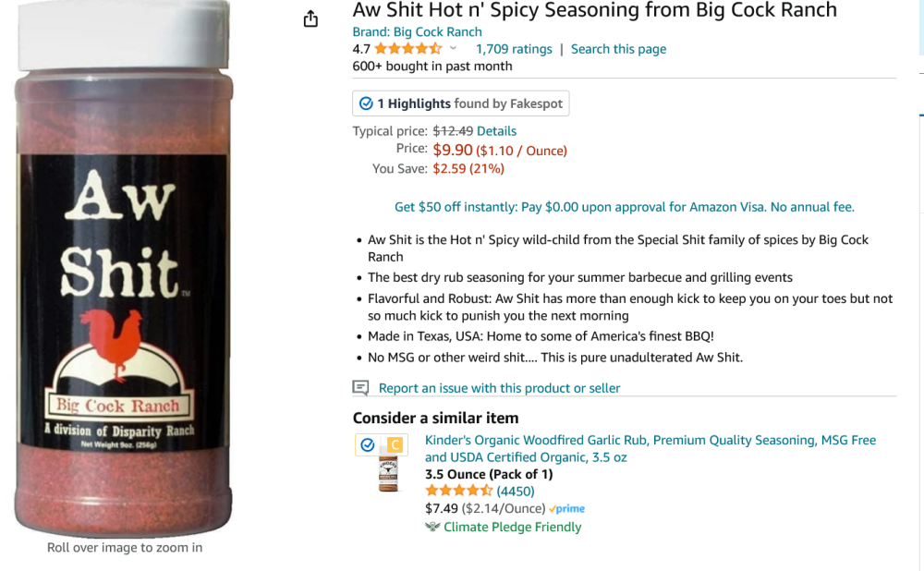Open the Brand: Big Cock Ranch link

pyautogui.click(x=417, y=31)
